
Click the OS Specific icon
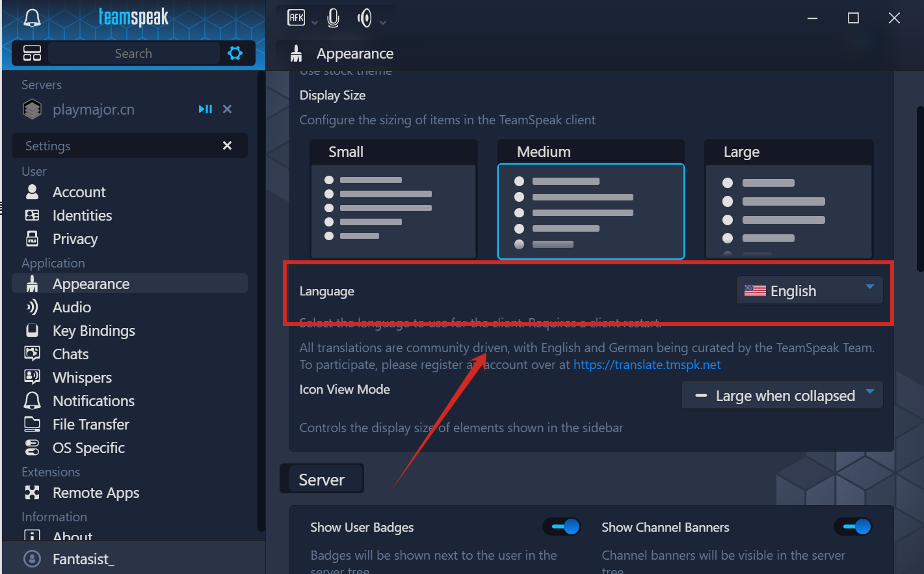point(32,448)
